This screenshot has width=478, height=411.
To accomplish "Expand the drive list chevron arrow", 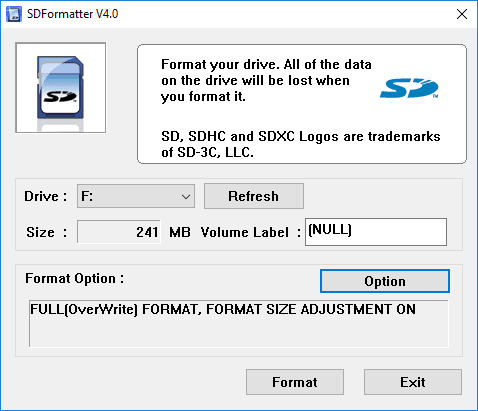I will (x=186, y=197).
